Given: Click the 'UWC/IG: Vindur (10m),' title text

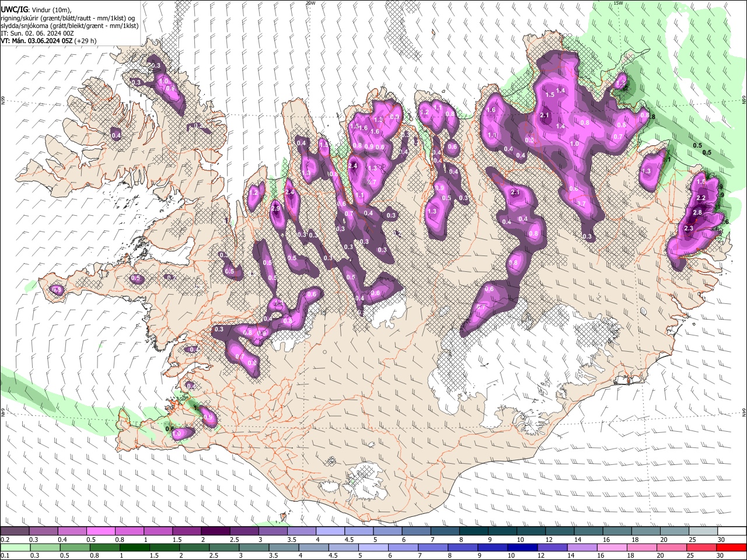Looking at the screenshot, I should pos(36,10).
